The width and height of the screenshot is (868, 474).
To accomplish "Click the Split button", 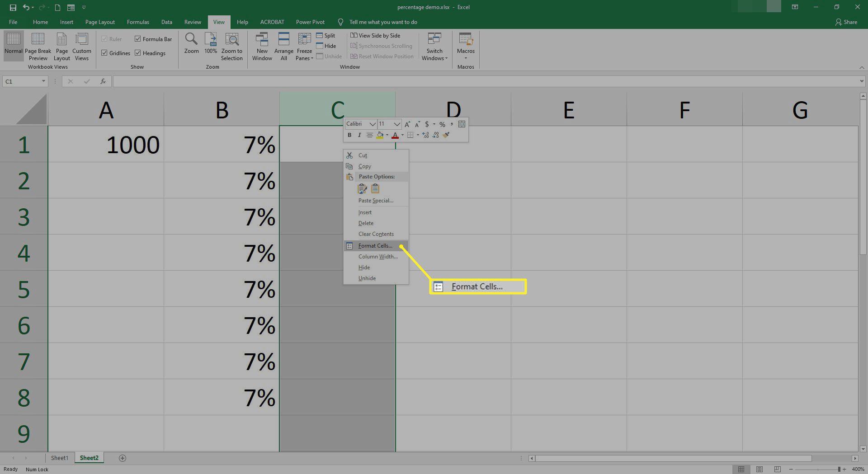I will coord(326,36).
